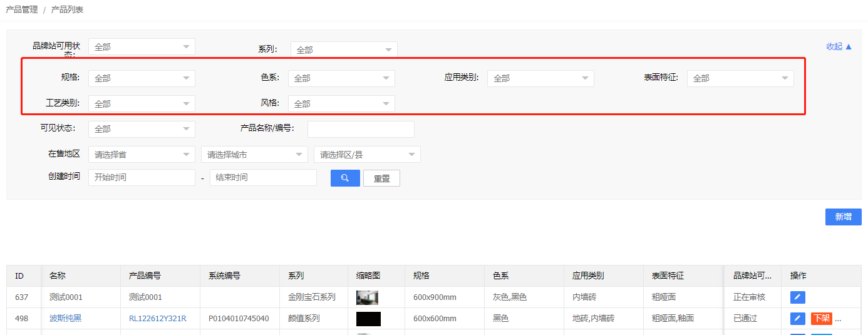Image resolution: width=868 pixels, height=335 pixels.
Task: Open the 应用类别 dropdown
Action: (x=540, y=78)
